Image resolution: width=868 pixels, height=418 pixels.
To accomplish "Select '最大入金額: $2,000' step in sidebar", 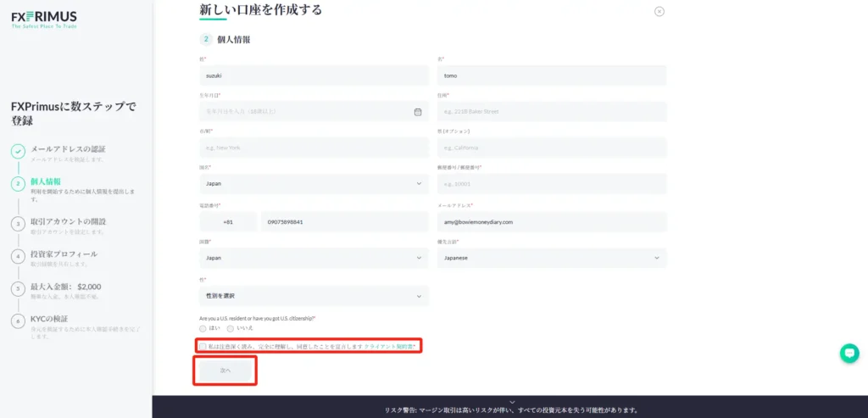I will point(66,287).
